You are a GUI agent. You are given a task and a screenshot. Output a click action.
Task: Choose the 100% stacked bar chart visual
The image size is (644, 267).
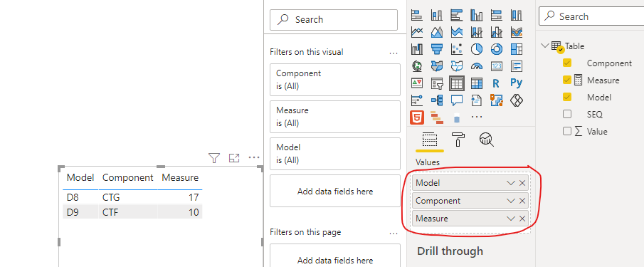pos(496,16)
